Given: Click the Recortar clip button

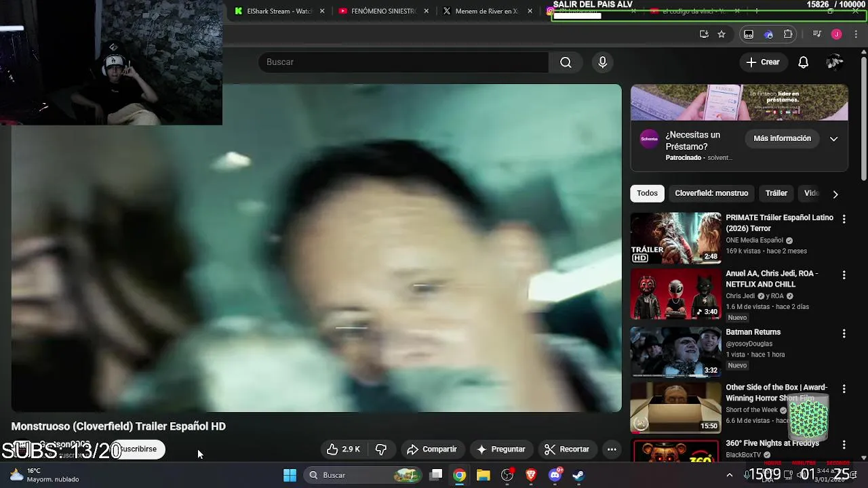Looking at the screenshot, I should coord(567,449).
